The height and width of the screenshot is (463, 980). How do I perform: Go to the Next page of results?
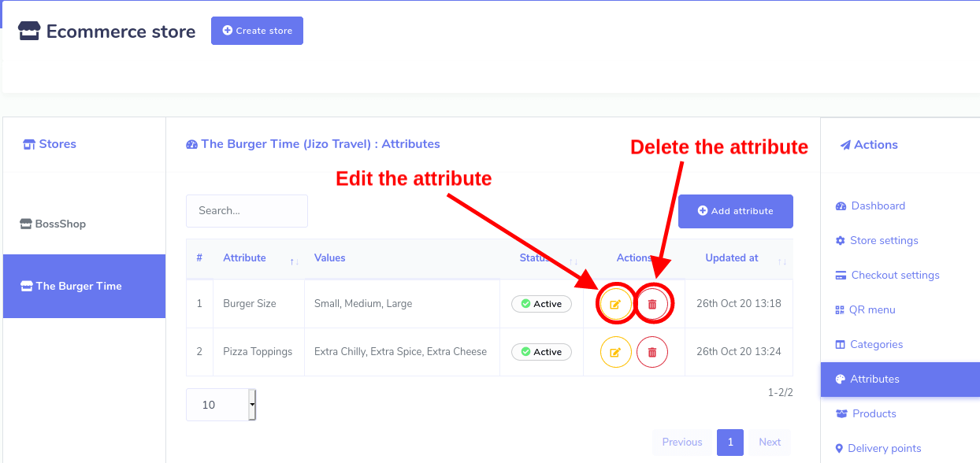[770, 442]
